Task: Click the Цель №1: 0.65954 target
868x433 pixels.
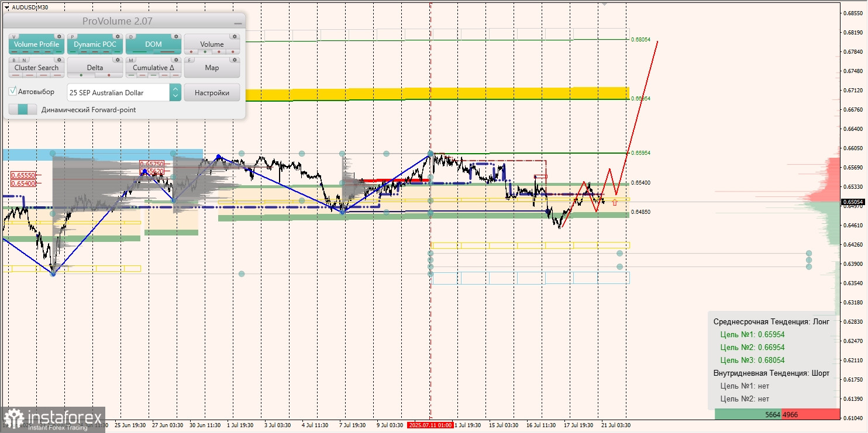Action: [x=752, y=335]
